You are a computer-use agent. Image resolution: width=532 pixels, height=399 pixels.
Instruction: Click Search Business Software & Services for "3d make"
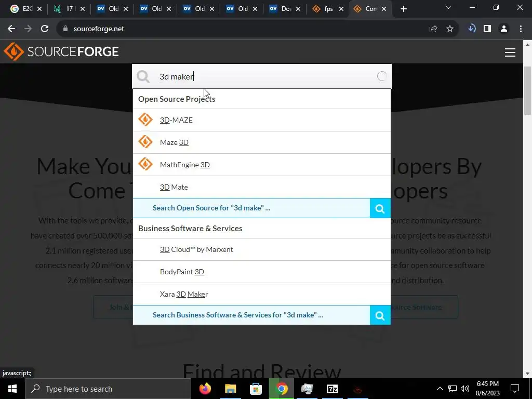pyautogui.click(x=251, y=315)
